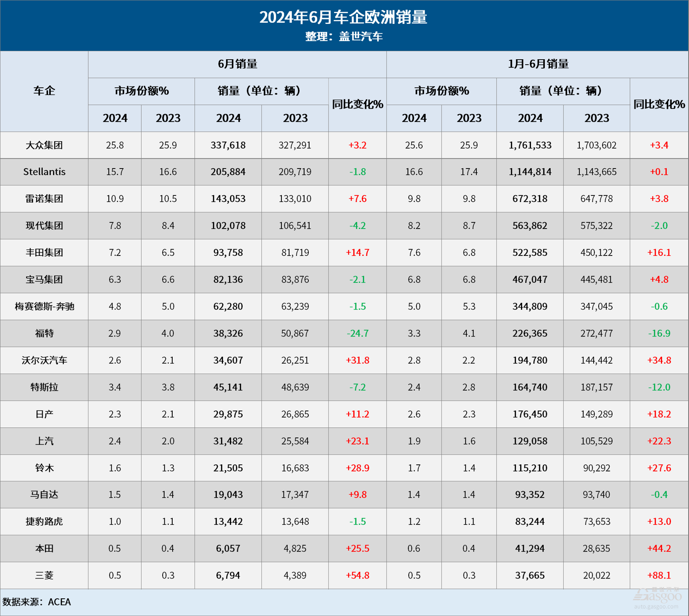Click Stellantis half-year 2023 share 17.4
Viewport: 689px width, 616px height.
[469, 172]
